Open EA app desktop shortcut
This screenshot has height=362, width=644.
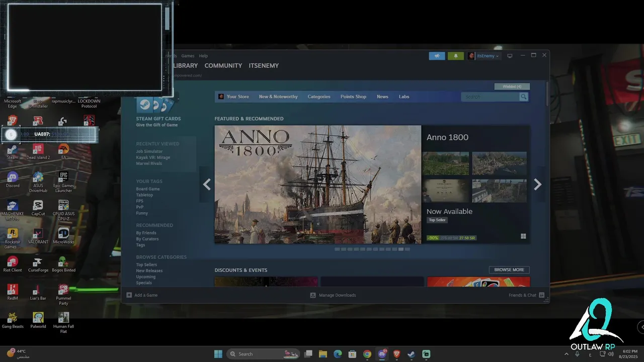pyautogui.click(x=63, y=151)
